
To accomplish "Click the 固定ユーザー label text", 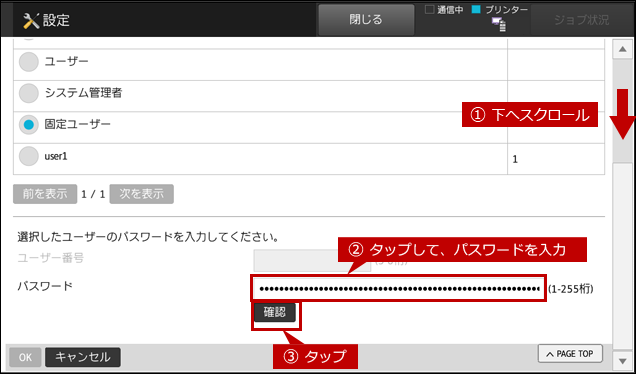I will [77, 124].
